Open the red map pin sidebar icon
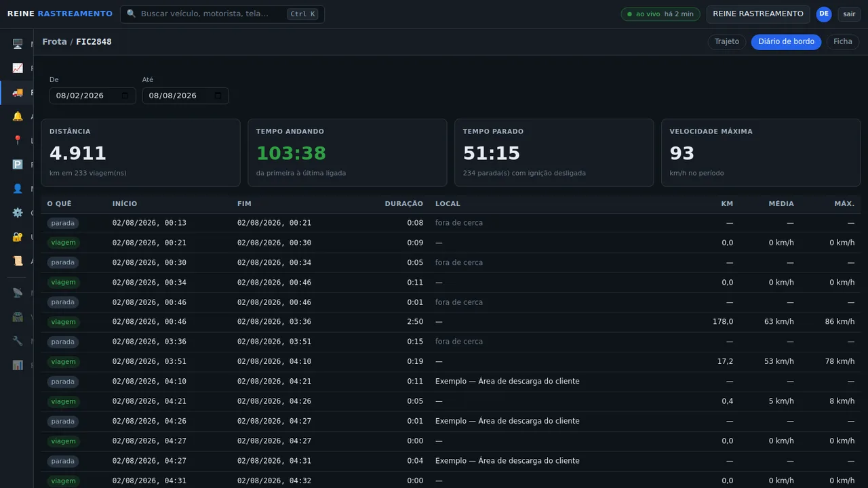 click(x=18, y=140)
